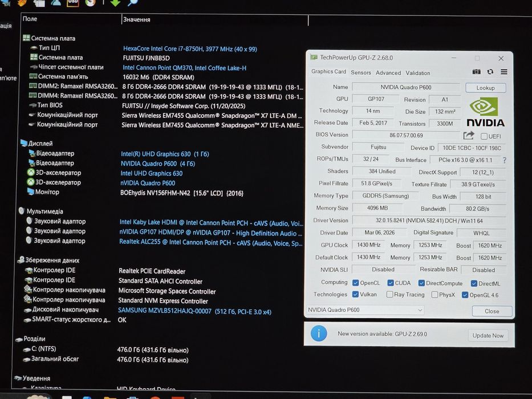The height and width of the screenshot is (399, 532).
Task: Click the Монітор row icon
Action: click(x=31, y=192)
